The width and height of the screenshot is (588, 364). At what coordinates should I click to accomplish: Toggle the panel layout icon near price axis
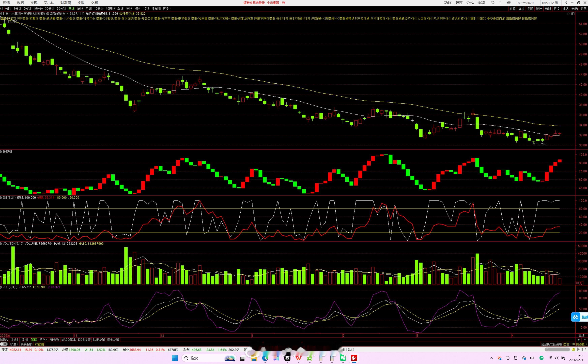573,14
